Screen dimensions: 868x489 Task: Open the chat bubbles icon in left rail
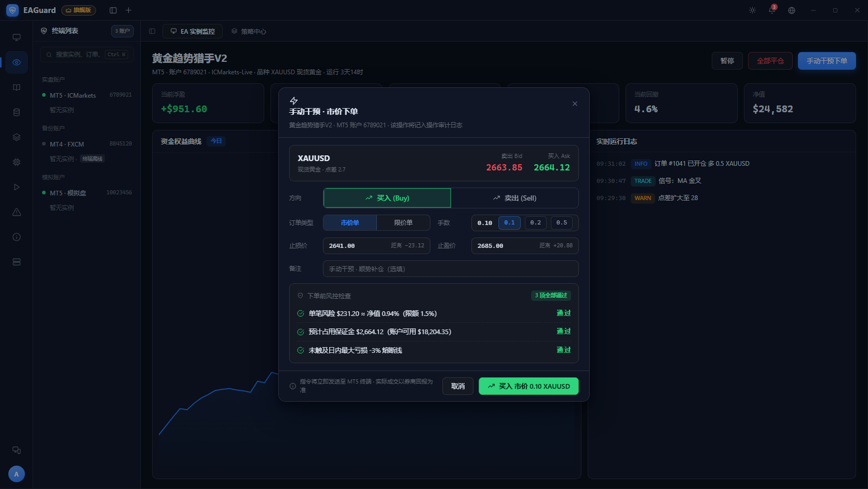click(x=17, y=450)
